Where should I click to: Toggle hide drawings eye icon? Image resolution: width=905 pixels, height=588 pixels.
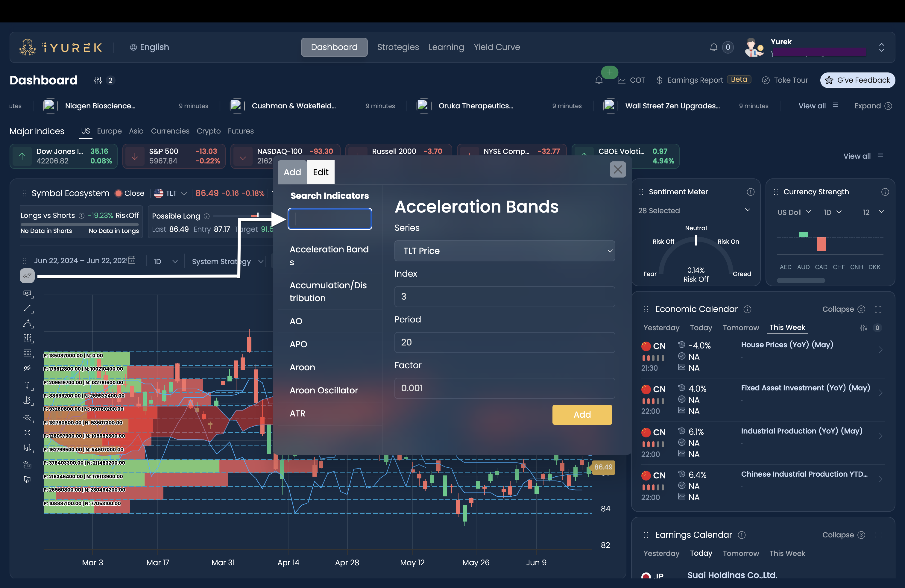(27, 368)
